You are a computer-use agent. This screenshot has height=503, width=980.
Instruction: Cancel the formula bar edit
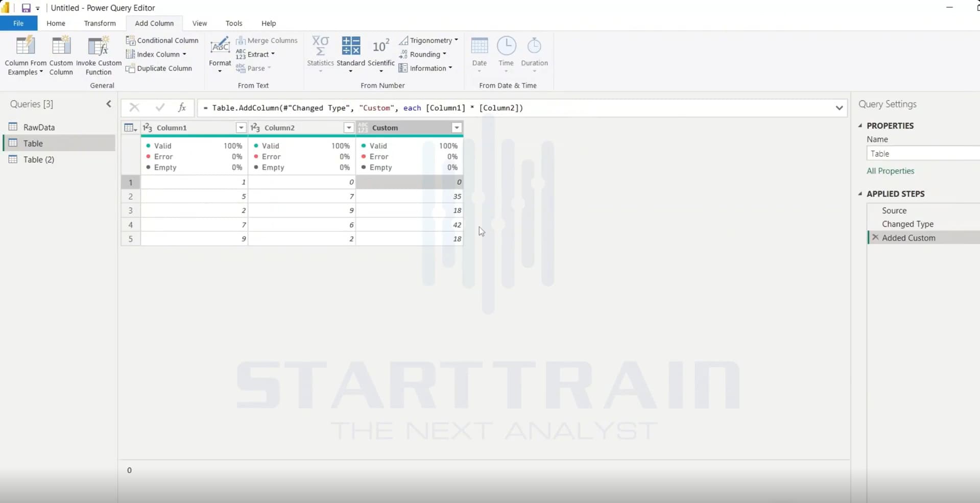(x=134, y=107)
